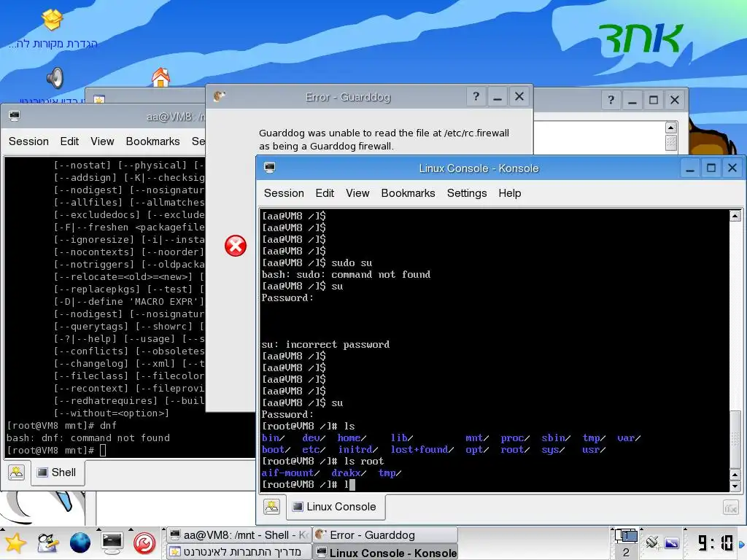Image resolution: width=747 pixels, height=560 pixels.
Task: Open Session menu in Linux Console
Action: point(284,193)
